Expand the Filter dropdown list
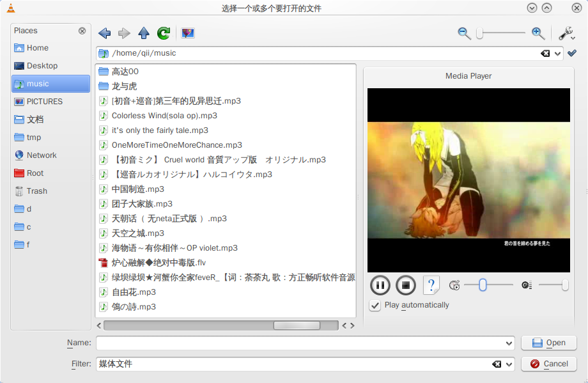The image size is (588, 383). pos(509,364)
